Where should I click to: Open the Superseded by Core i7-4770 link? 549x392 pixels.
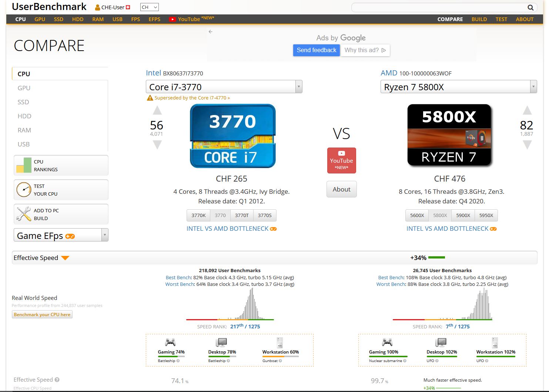click(192, 98)
